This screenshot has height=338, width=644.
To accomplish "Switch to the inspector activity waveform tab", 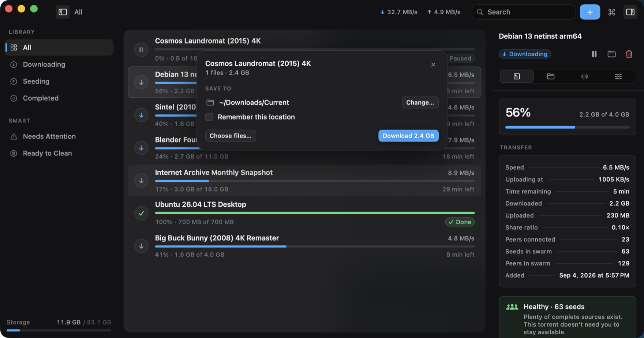I will pos(584,76).
